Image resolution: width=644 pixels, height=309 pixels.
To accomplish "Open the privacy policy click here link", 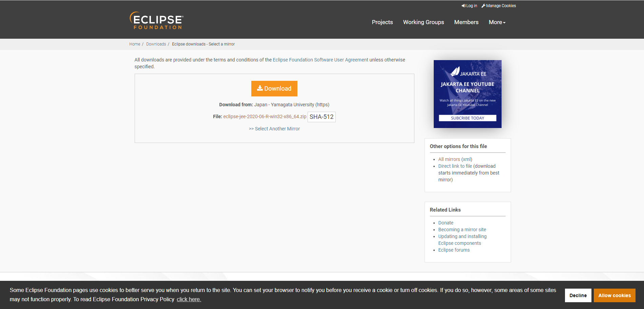I will click(x=189, y=299).
